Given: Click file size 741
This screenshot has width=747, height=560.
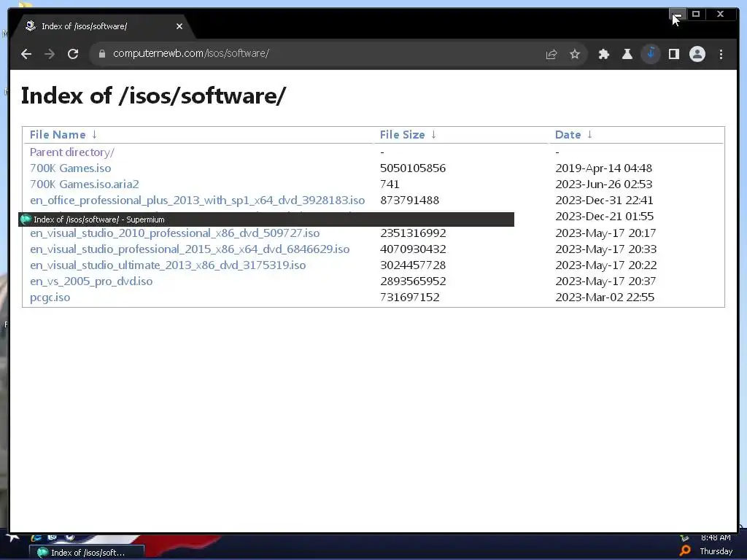Looking at the screenshot, I should tap(390, 184).
